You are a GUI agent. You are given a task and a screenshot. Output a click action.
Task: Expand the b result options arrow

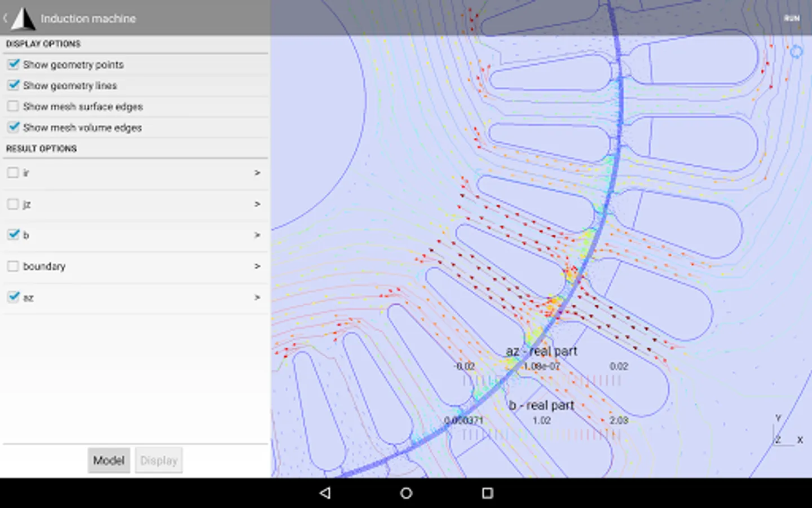(x=257, y=235)
